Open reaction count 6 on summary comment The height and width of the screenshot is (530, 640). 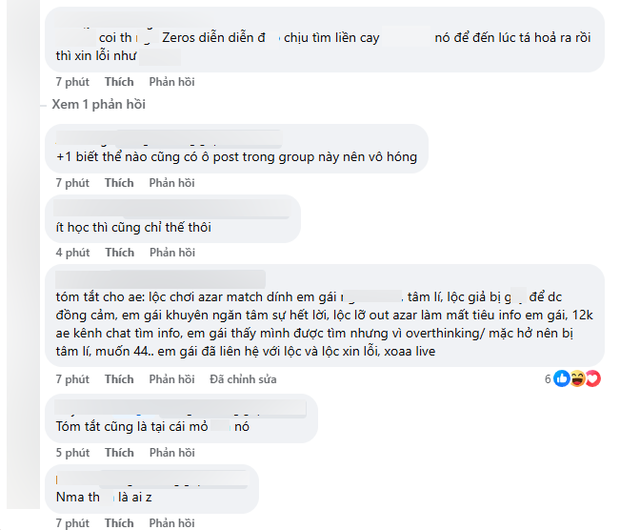pos(548,379)
